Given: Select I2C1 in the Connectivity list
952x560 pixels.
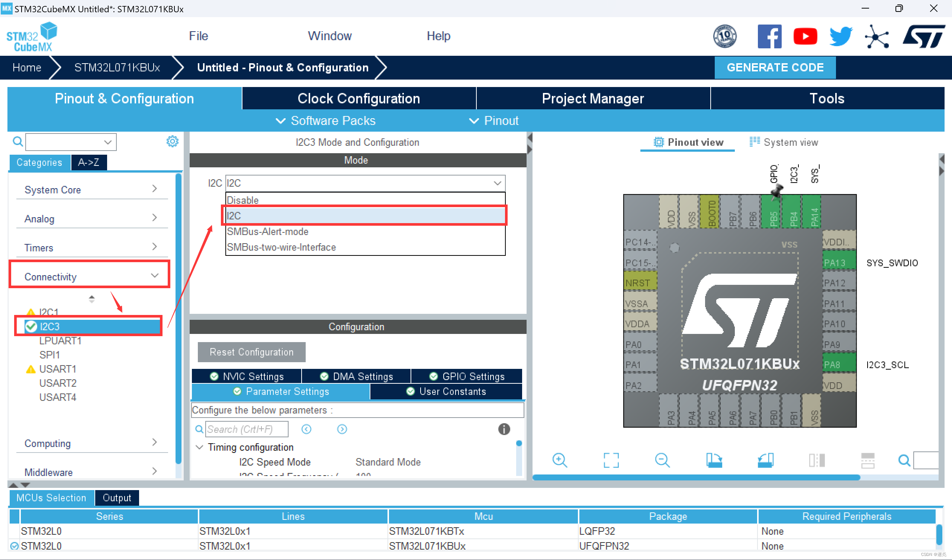Looking at the screenshot, I should pyautogui.click(x=49, y=312).
